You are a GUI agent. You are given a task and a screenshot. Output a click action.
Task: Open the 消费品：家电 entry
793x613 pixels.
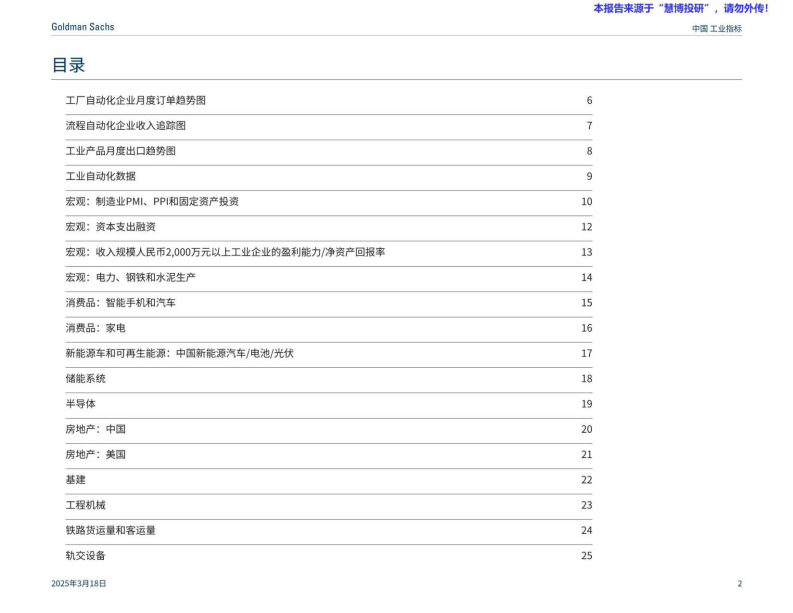tap(96, 328)
